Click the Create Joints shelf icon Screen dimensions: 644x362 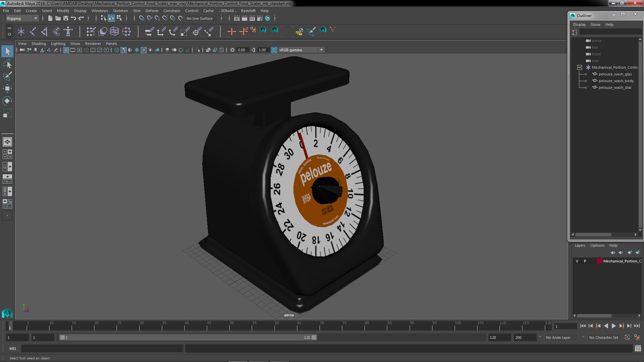click(x=33, y=32)
